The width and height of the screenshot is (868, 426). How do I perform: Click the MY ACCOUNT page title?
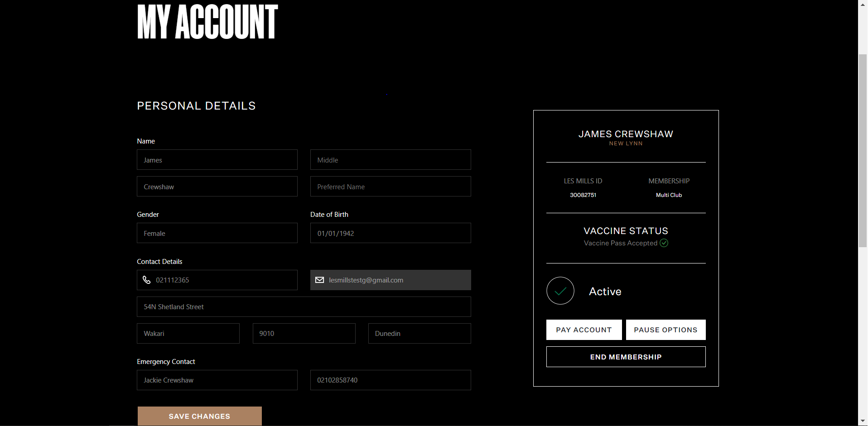point(207,22)
